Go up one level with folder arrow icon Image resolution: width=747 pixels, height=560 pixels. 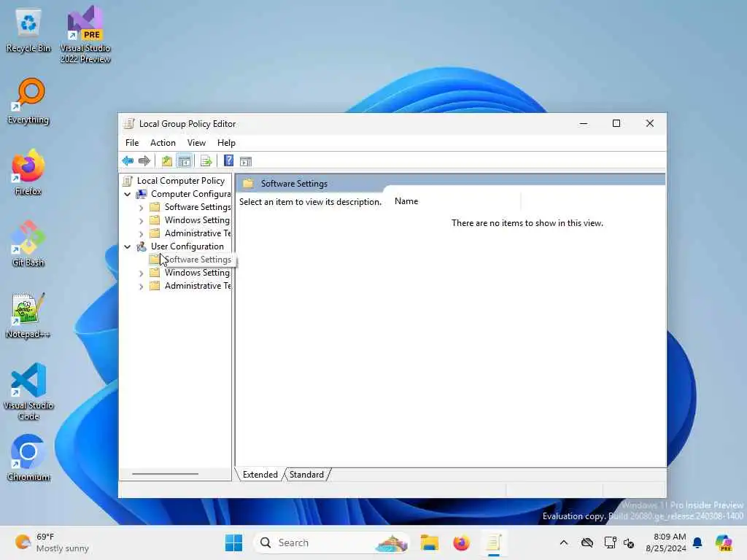(x=167, y=161)
